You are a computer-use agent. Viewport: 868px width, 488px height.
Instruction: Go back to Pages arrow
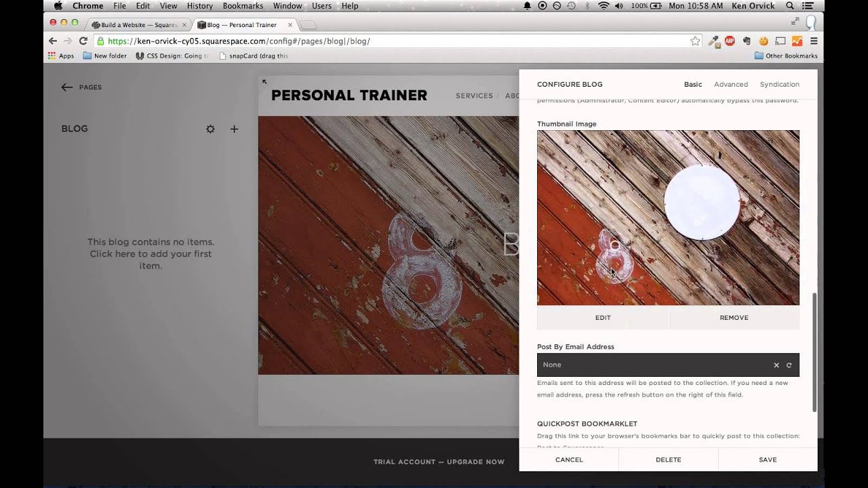[x=66, y=87]
